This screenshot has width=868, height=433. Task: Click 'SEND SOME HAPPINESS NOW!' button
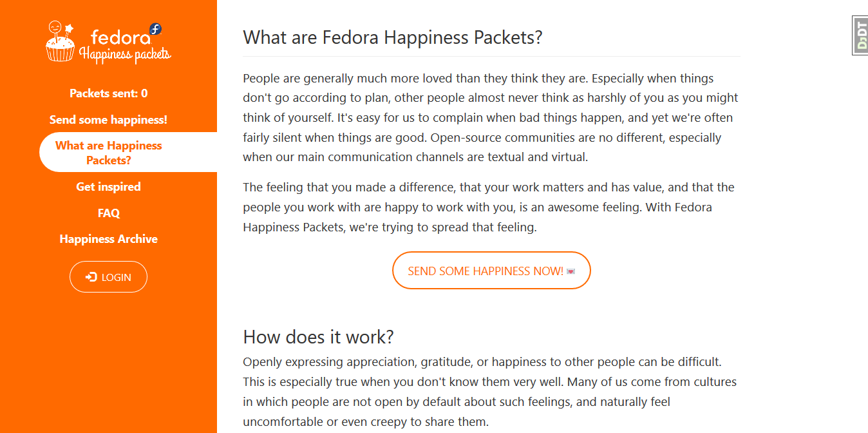[x=491, y=271]
